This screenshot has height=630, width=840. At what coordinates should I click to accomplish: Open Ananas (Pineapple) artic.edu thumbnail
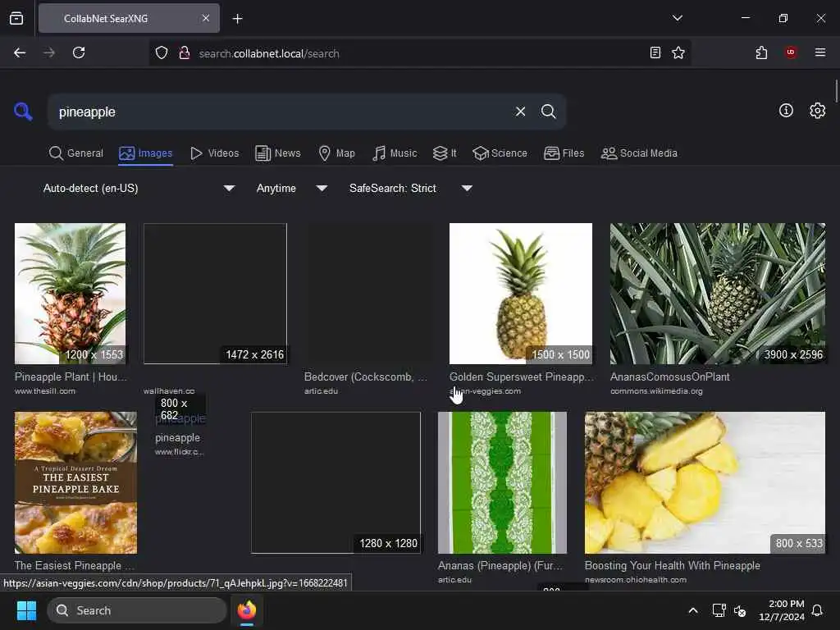(503, 482)
